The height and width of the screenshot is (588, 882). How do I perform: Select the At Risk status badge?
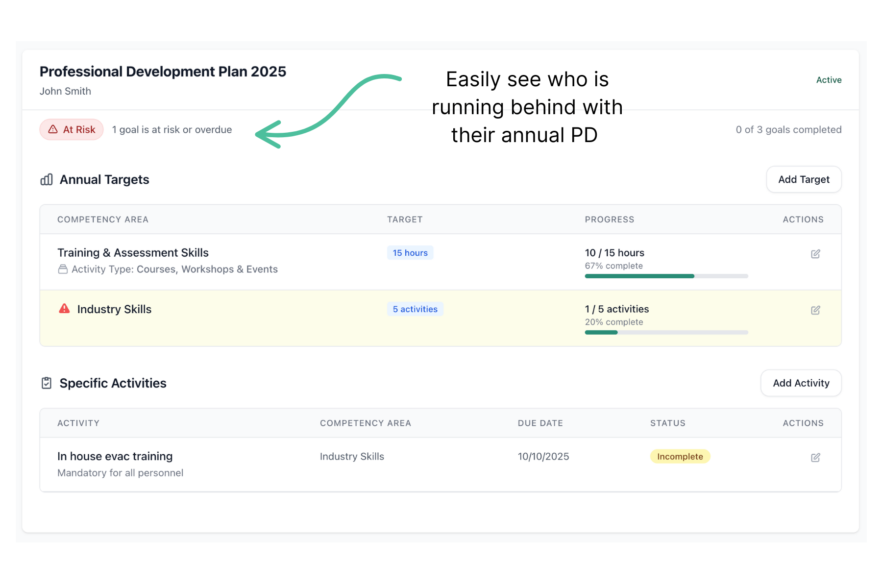click(x=71, y=129)
